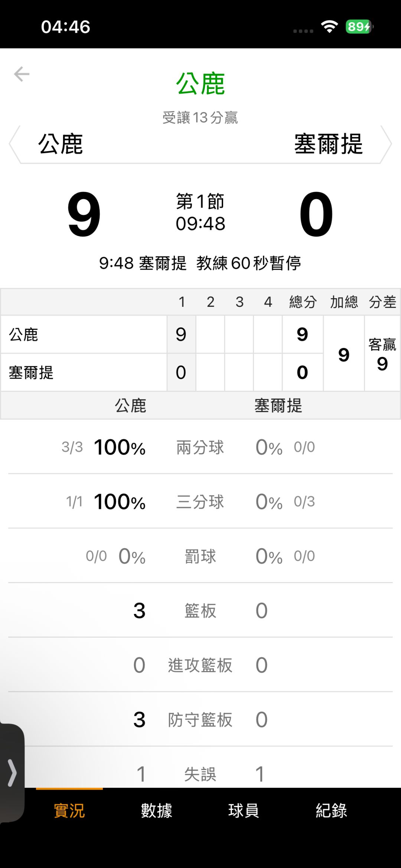
Task: Tap the 兩分球 stat row
Action: 200,447
